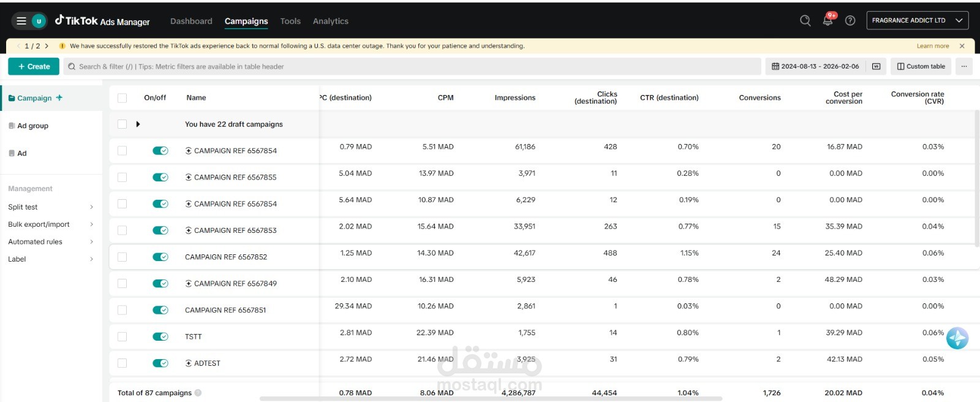Select the Campaign level tab

[x=51, y=98]
